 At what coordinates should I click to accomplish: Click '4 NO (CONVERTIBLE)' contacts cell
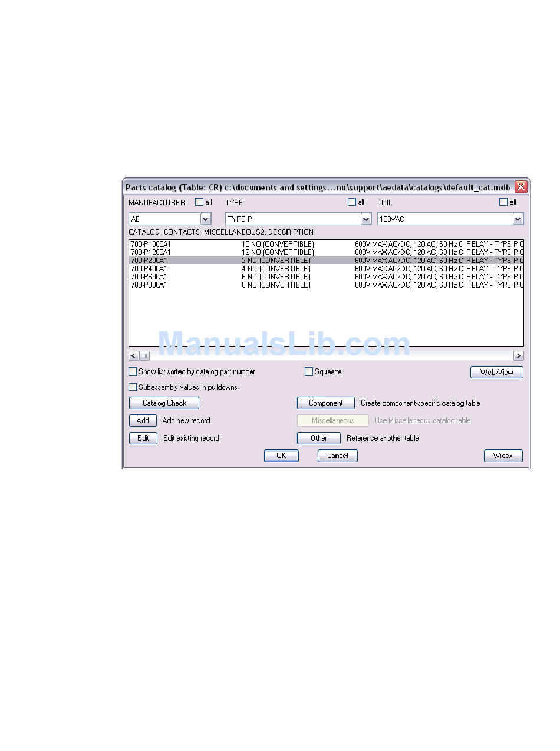tap(276, 269)
